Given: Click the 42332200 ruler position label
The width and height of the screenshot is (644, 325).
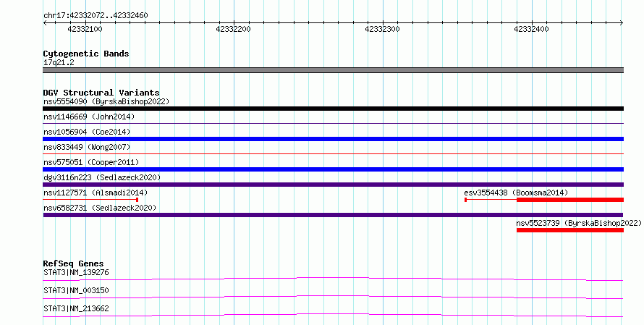Looking at the screenshot, I should coord(233,29).
